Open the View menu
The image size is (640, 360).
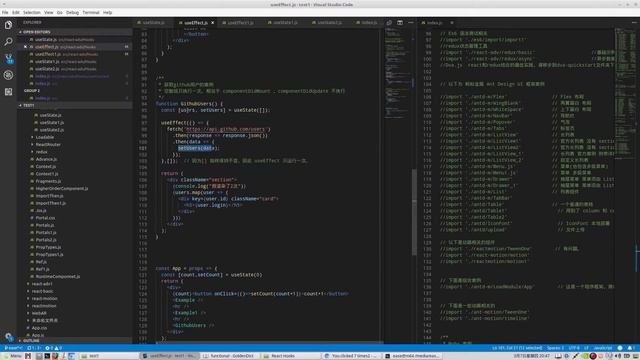click(49, 13)
